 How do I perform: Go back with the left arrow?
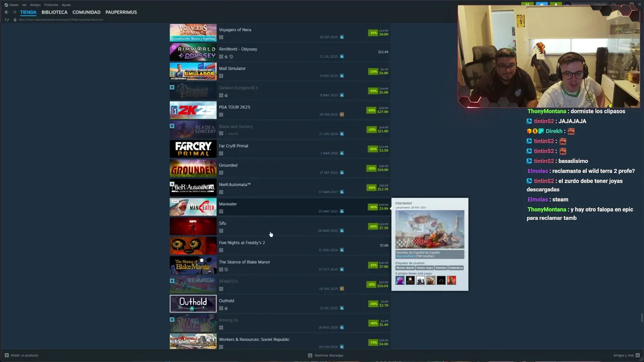7,12
